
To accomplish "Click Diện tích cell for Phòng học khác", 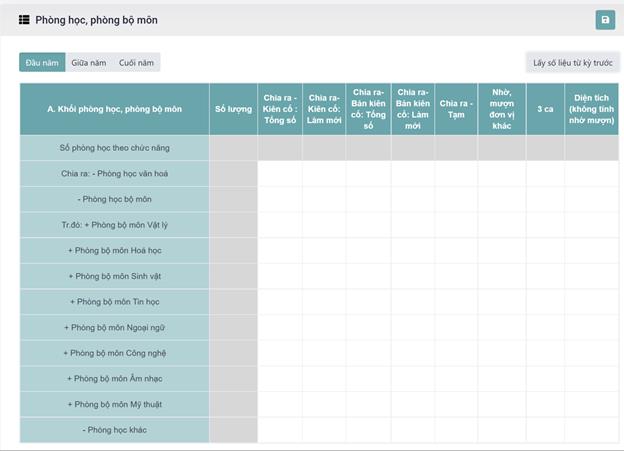I will (591, 430).
